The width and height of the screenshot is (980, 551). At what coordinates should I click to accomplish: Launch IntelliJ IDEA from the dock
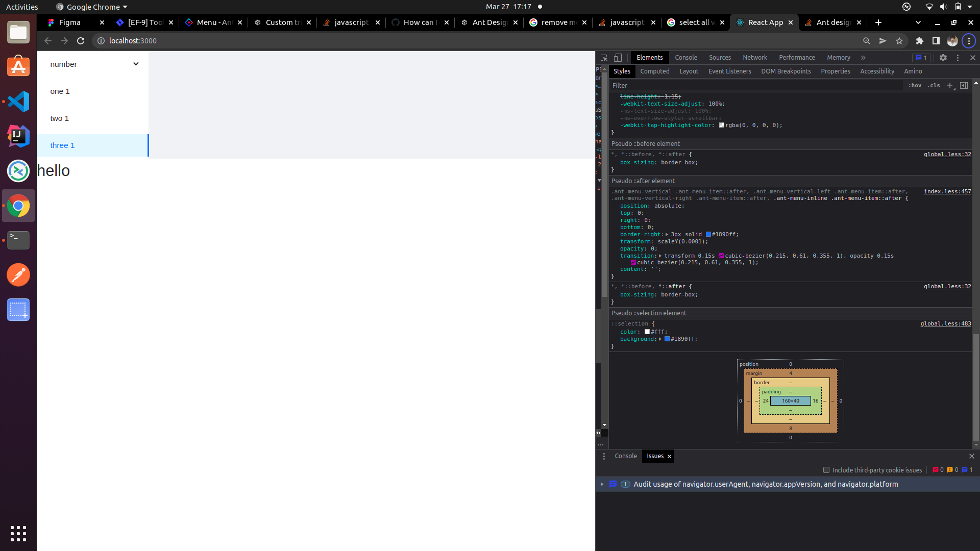tap(18, 136)
